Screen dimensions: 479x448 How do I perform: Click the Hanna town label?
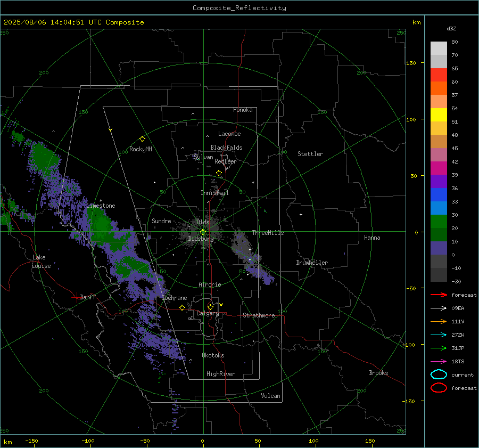click(372, 238)
